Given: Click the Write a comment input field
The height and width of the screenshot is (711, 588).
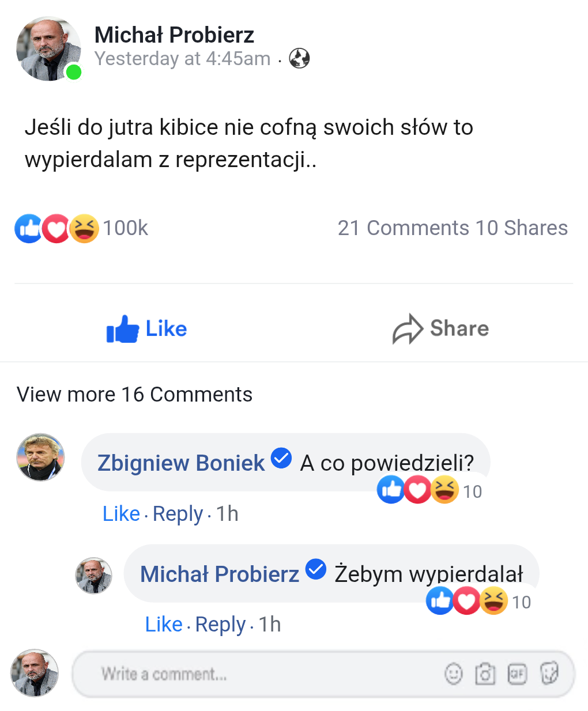Looking at the screenshot, I should coord(259,674).
